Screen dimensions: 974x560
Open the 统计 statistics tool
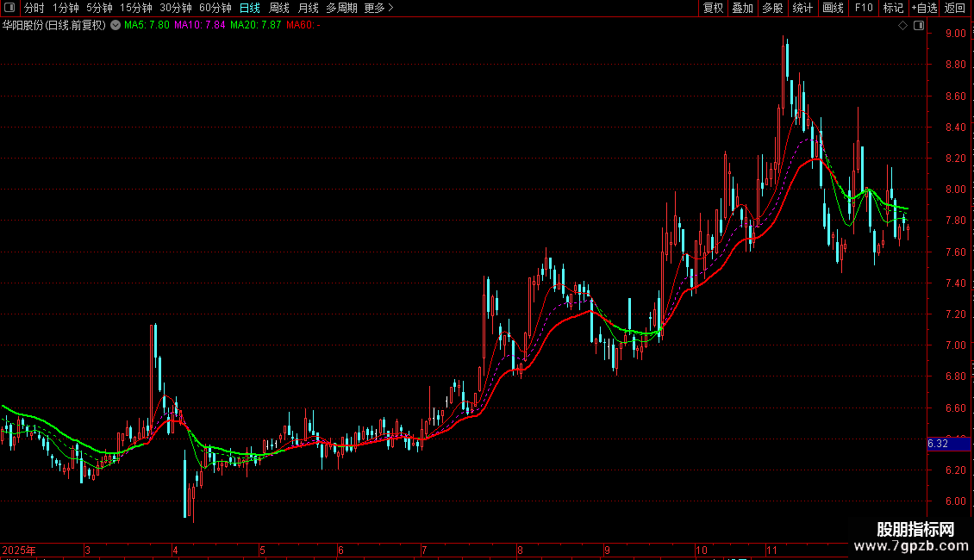pyautogui.click(x=802, y=8)
